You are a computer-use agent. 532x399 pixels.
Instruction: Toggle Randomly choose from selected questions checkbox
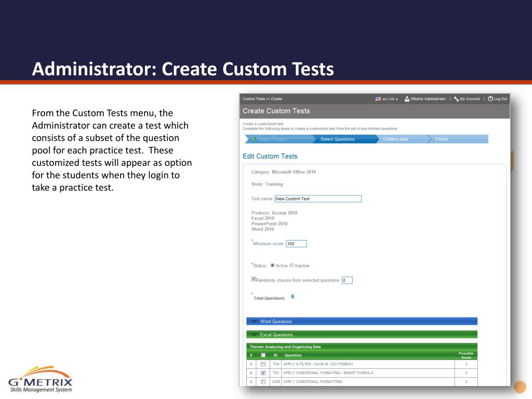[254, 279]
